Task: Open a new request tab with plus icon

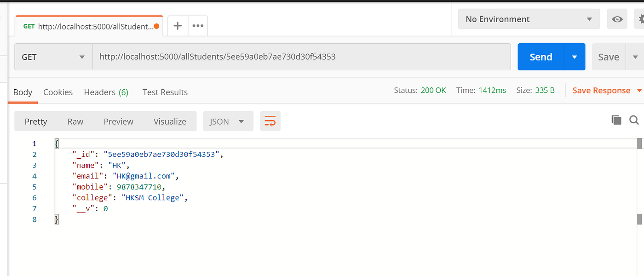Action: tap(177, 25)
